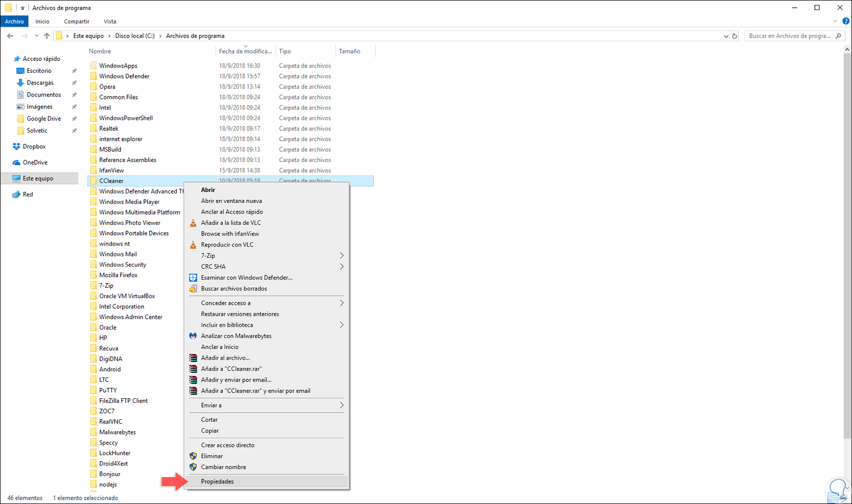Click the CCleaner folder icon
852x504 pixels.
click(x=93, y=181)
